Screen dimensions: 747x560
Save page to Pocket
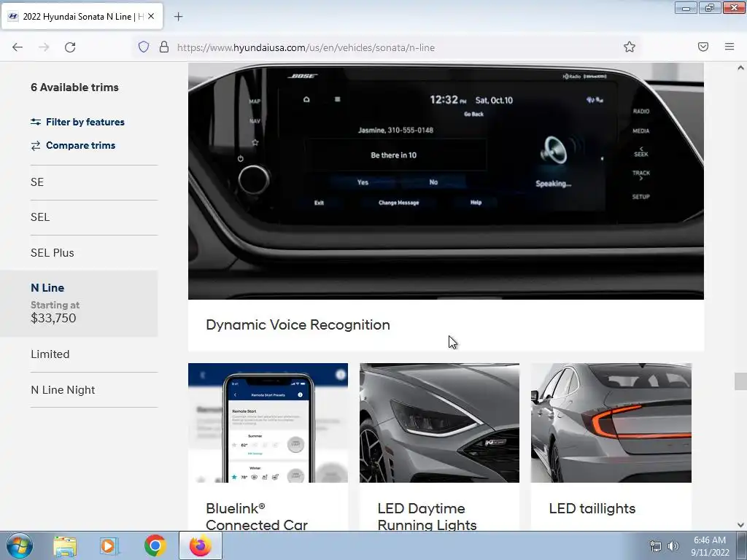point(703,47)
